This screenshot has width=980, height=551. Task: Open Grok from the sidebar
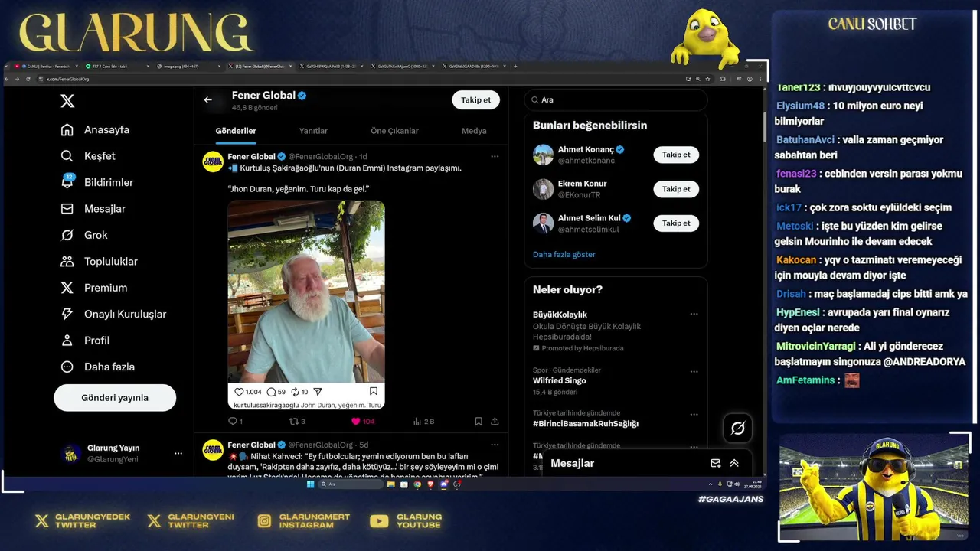click(x=84, y=235)
